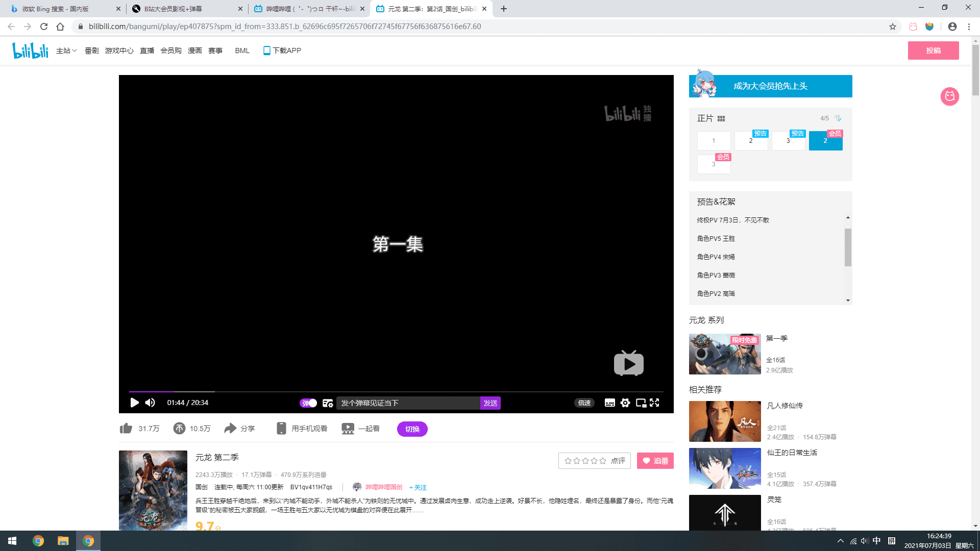Image resolution: width=980 pixels, height=551 pixels.
Task: Open danmaku display settings icon
Action: (328, 403)
